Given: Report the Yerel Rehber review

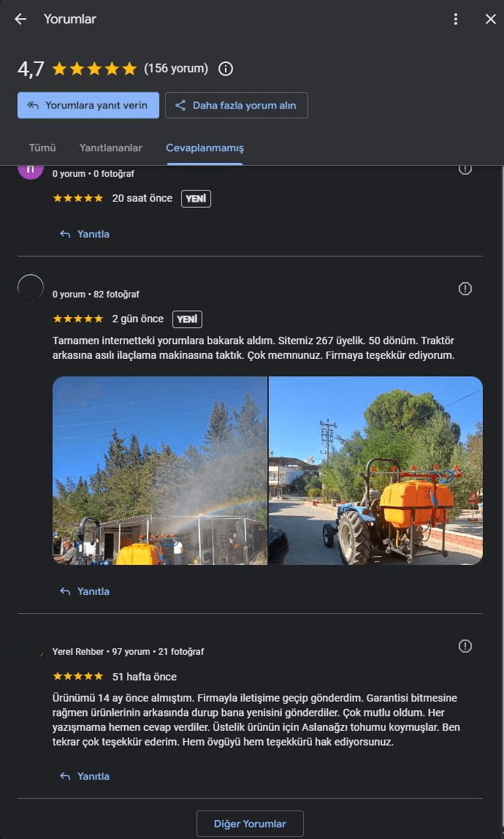Looking at the screenshot, I should tap(465, 646).
